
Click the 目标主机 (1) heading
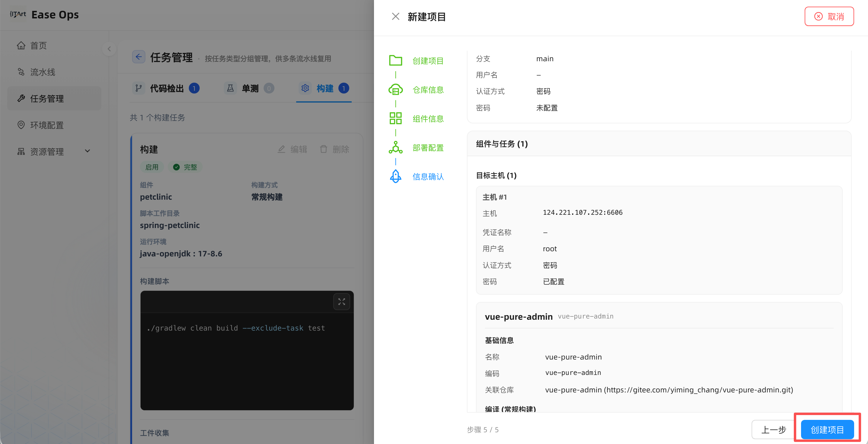[496, 176]
